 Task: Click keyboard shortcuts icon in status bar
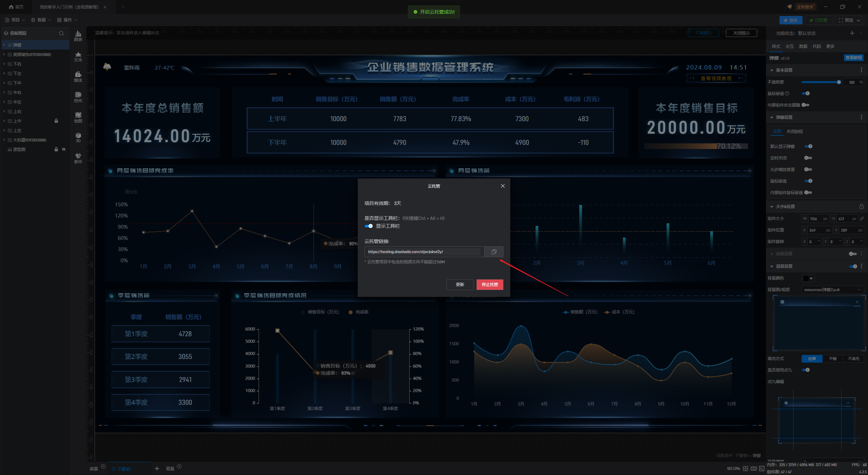pyautogui.click(x=753, y=469)
